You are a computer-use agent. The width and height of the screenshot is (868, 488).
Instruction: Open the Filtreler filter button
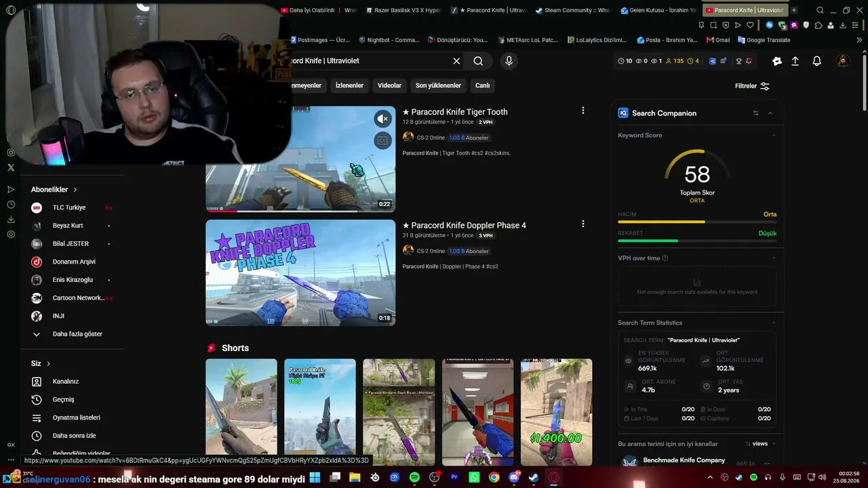(752, 86)
